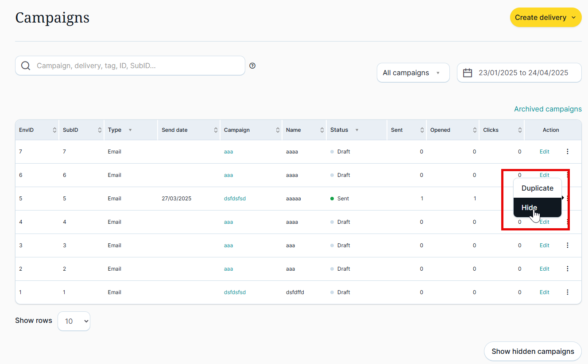Screen dimensions: 588x364
Task: Open three-dot menu for campaign row 1
Action: (x=567, y=292)
